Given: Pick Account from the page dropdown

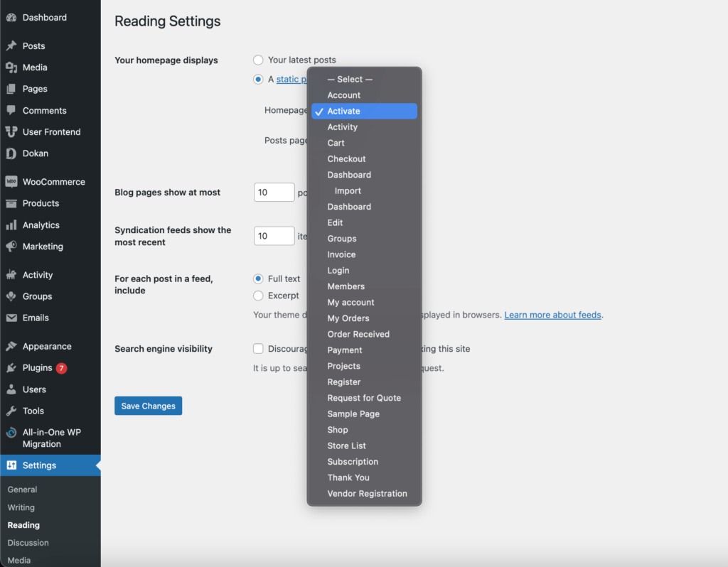Looking at the screenshot, I should (x=365, y=95).
